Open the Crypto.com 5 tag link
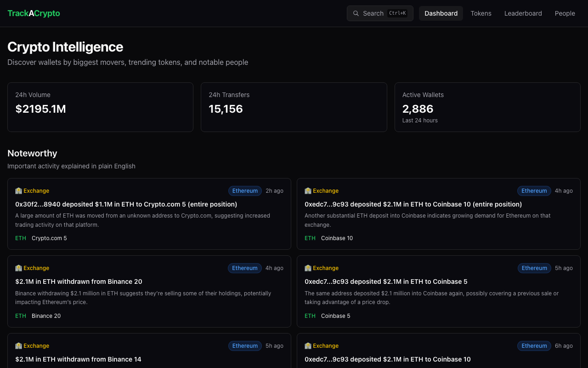588x368 pixels. click(49, 238)
